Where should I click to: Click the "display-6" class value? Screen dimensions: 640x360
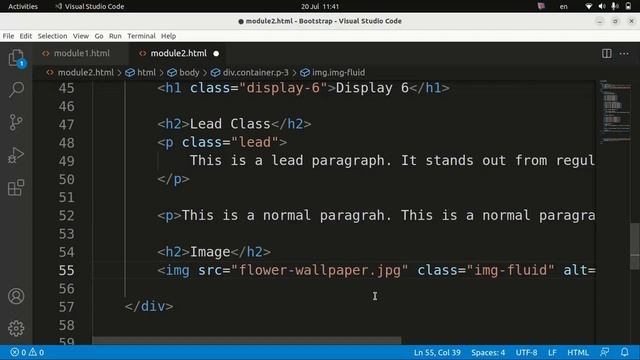pos(283,88)
